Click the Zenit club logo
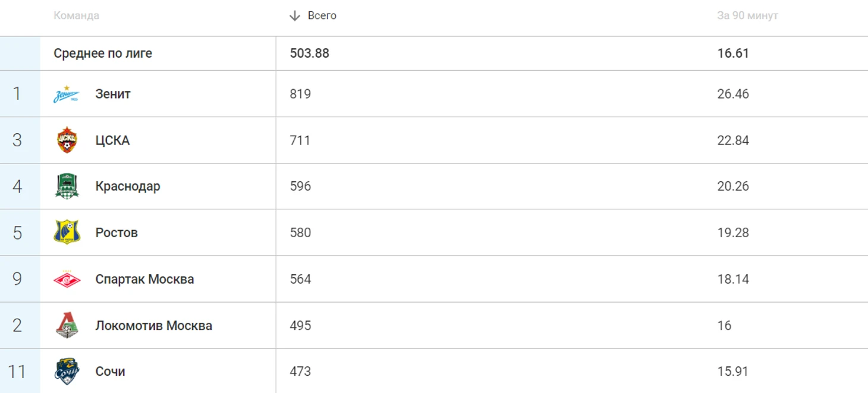 click(x=67, y=94)
